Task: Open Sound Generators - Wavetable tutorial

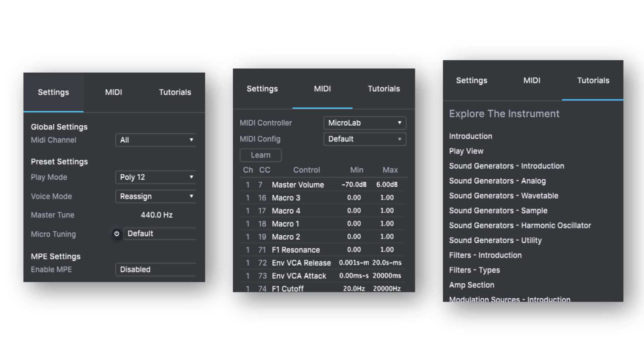Action: 503,196
